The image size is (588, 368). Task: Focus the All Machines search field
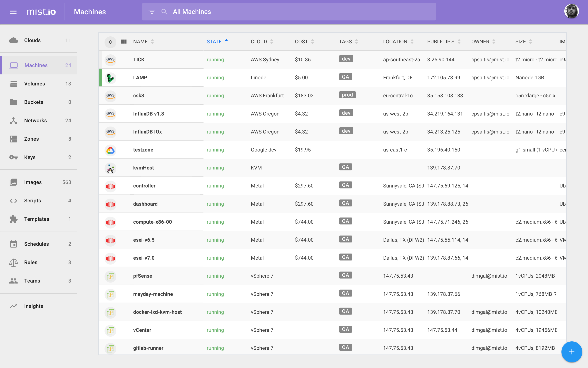(x=289, y=12)
